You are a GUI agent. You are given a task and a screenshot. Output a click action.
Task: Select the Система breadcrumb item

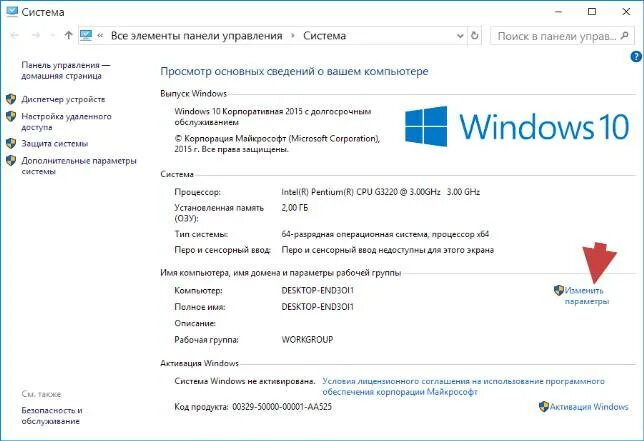tap(324, 36)
